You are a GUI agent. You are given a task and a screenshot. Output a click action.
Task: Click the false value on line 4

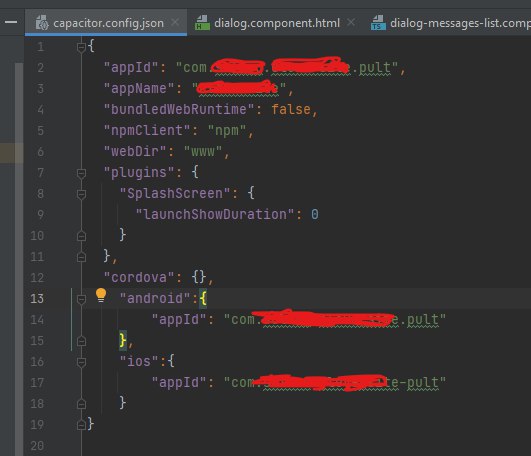(x=291, y=110)
